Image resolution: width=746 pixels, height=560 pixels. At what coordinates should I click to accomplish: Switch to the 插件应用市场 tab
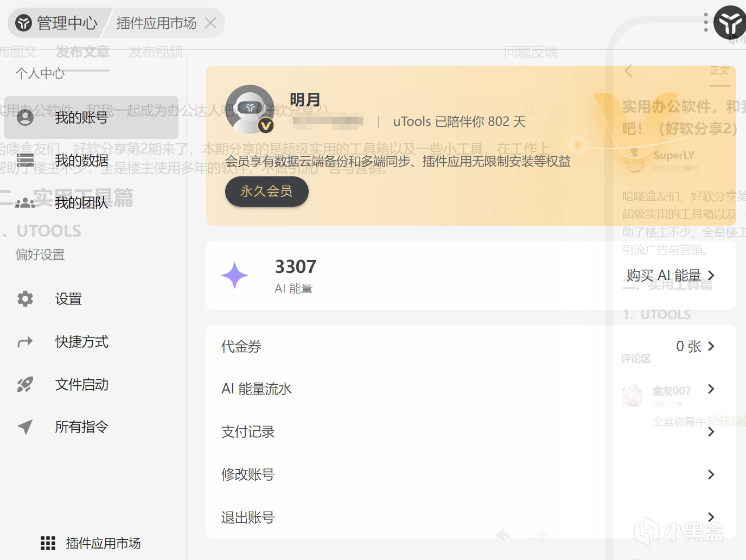(x=156, y=23)
